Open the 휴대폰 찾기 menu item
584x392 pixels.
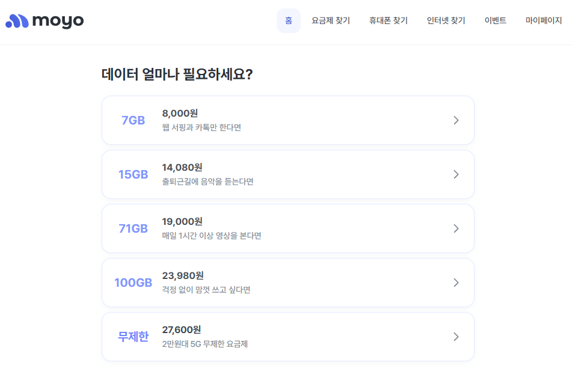click(x=388, y=20)
